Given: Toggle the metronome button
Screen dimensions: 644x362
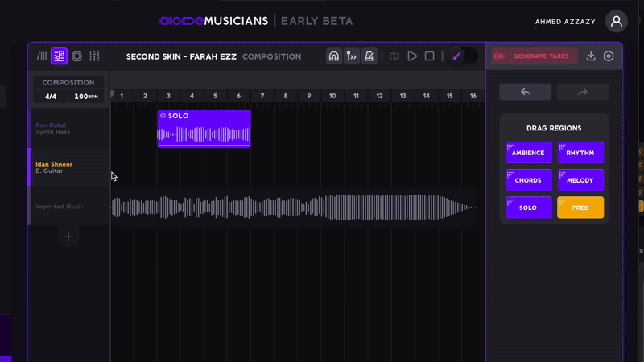Looking at the screenshot, I should [369, 56].
